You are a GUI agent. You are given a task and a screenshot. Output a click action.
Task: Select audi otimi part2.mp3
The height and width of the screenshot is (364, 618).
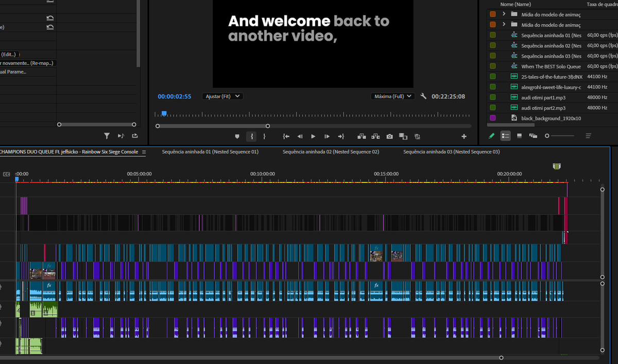543,108
